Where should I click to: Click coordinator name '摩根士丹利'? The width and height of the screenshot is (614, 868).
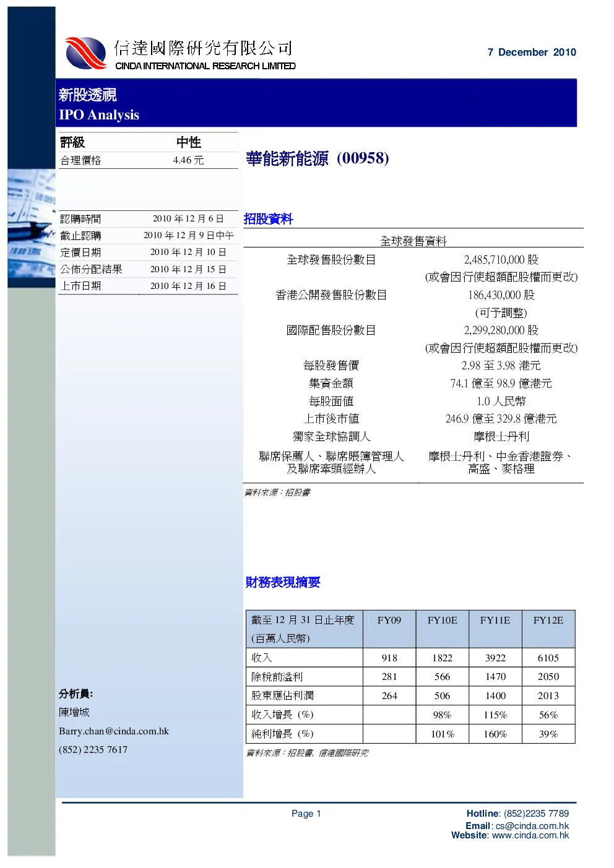tap(501, 437)
